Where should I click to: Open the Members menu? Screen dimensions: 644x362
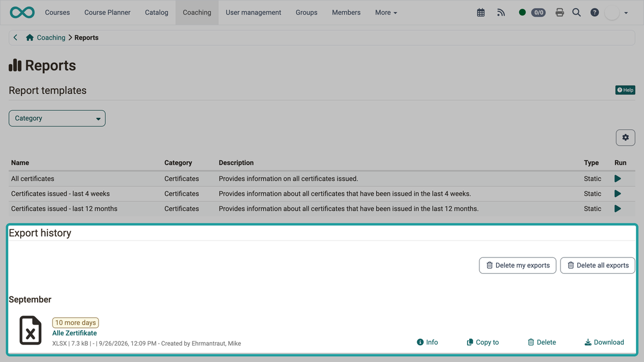point(346,12)
